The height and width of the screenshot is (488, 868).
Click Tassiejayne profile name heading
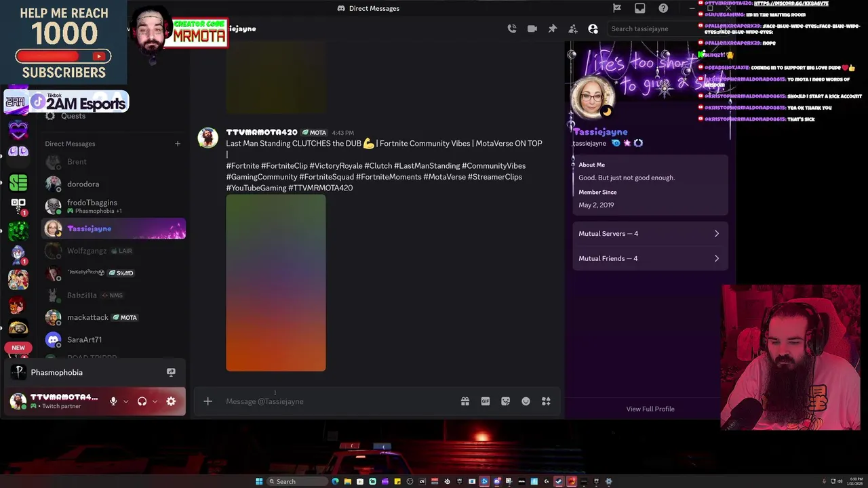601,132
